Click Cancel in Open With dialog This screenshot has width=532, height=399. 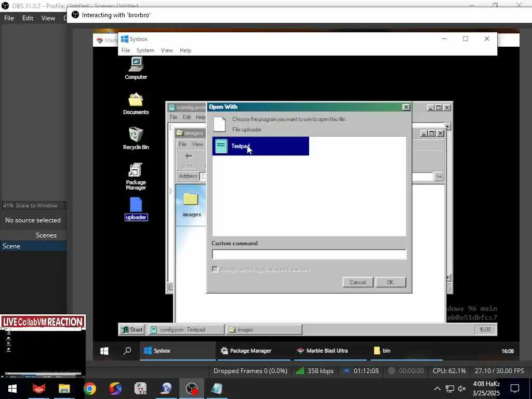pos(357,282)
